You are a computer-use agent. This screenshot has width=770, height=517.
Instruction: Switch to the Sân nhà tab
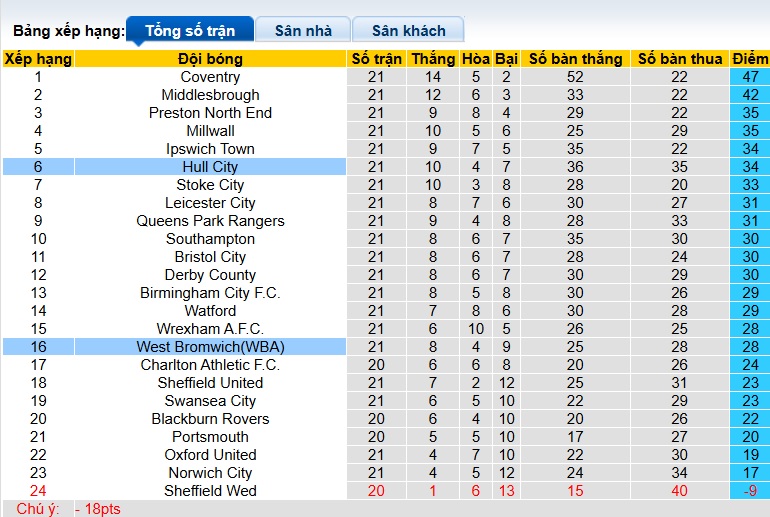(x=303, y=31)
